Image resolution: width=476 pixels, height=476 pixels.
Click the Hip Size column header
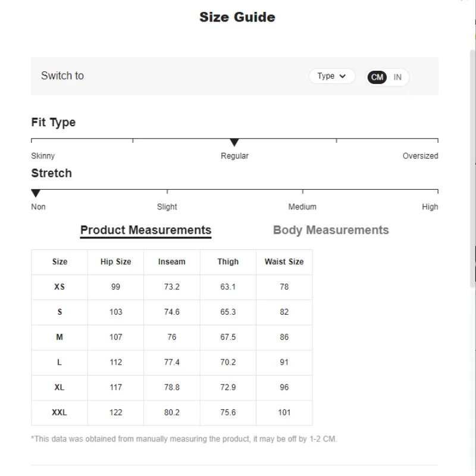115,262
